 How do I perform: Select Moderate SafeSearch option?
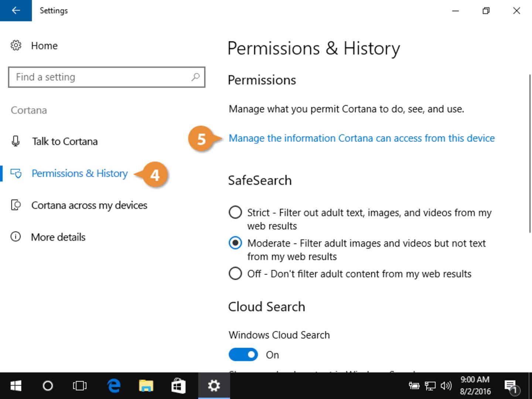click(x=235, y=243)
